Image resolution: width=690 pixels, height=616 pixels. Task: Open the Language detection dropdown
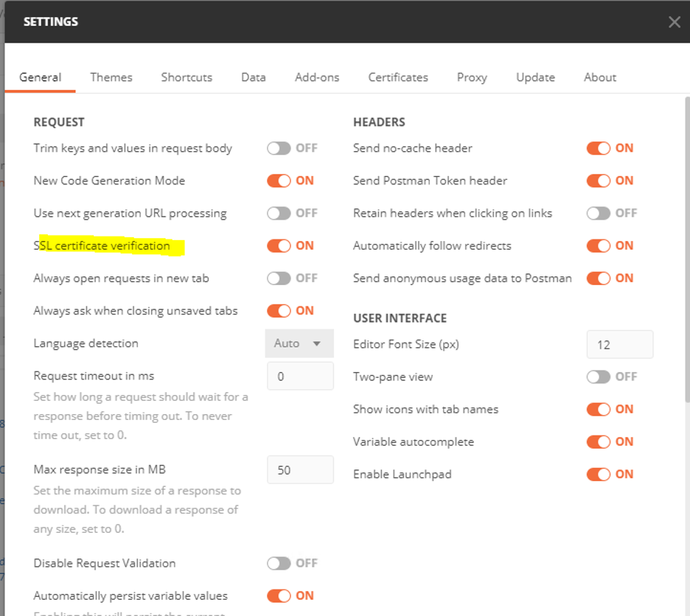tap(299, 343)
